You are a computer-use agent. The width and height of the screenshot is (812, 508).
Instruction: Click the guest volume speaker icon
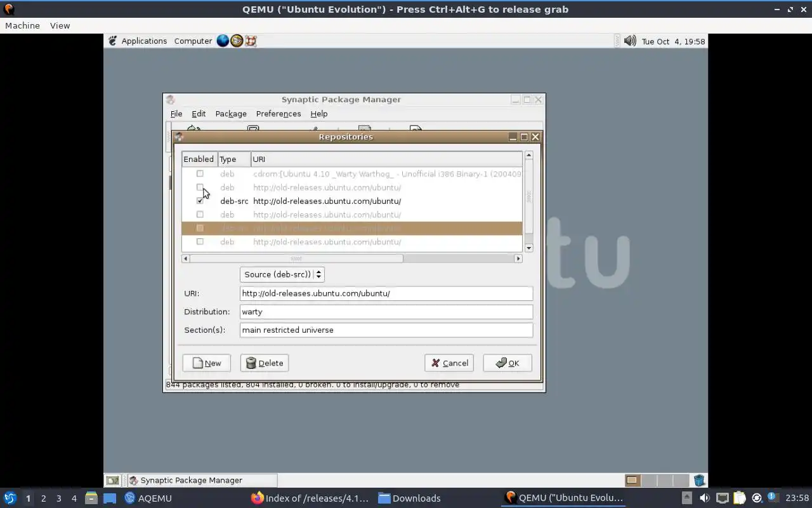(x=630, y=41)
